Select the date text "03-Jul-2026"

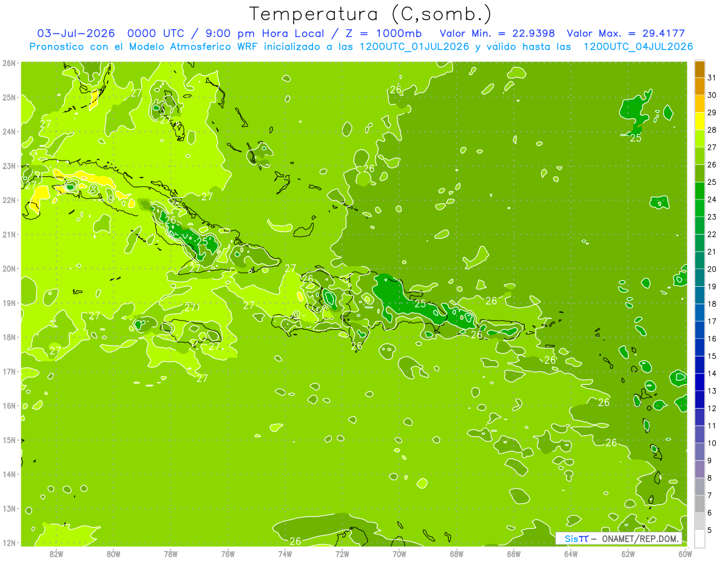[x=76, y=33]
